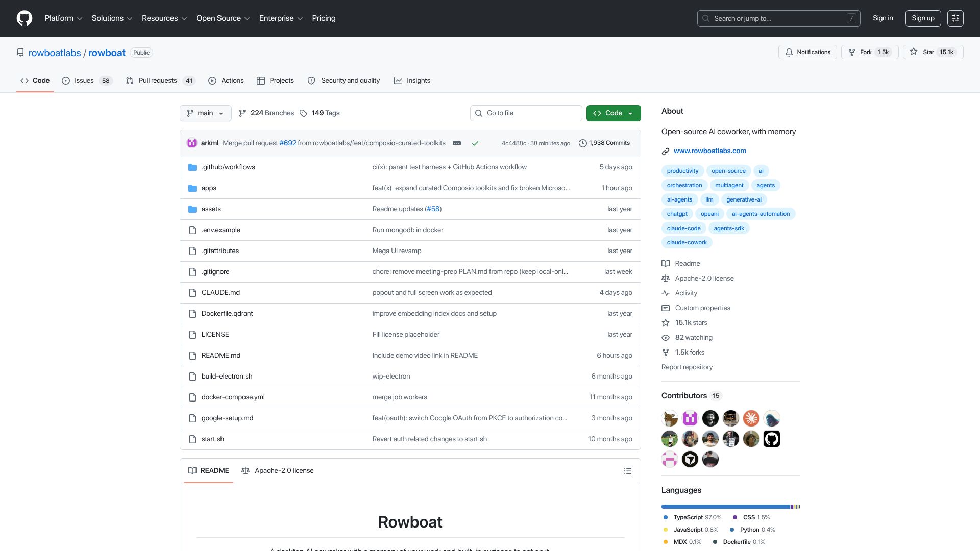Viewport: 980px width, 551px height.
Task: Switch to the Projects tab
Action: [275, 81]
